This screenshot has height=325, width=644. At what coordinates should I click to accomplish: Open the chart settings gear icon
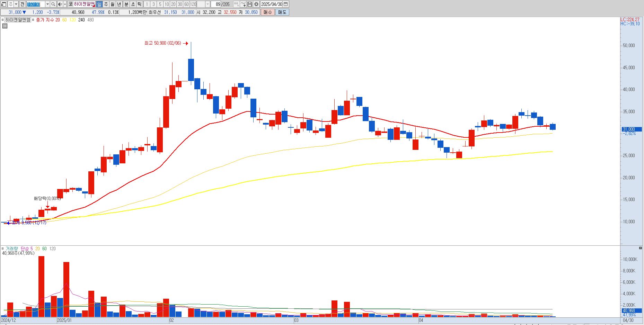coord(256,4)
